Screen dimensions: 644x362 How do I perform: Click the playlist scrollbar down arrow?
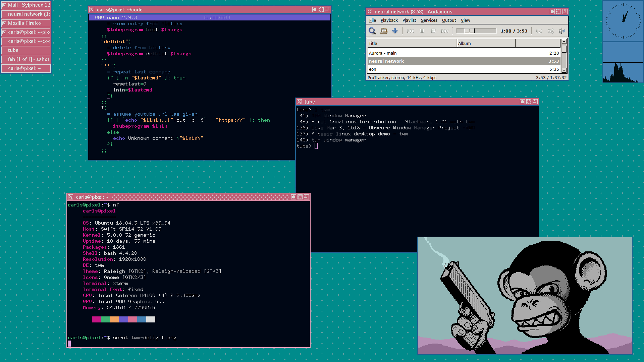click(x=564, y=70)
